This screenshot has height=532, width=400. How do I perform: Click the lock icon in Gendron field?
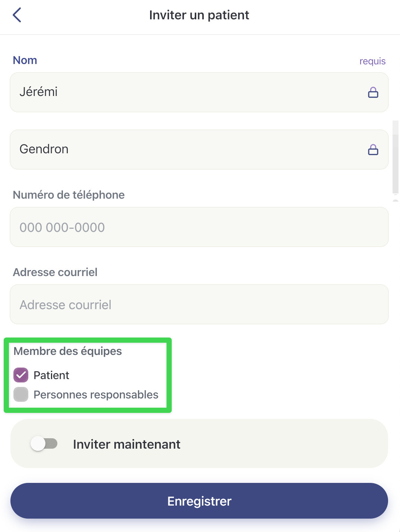click(373, 150)
